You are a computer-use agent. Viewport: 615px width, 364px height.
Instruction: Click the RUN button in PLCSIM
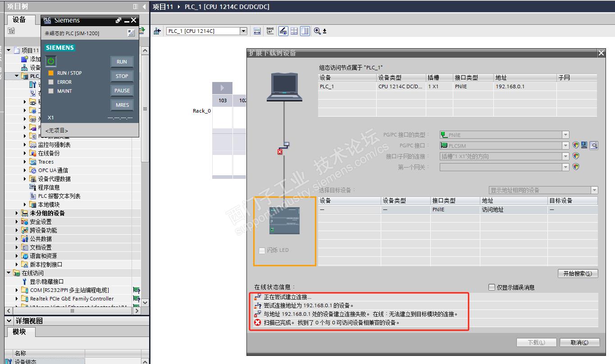(x=122, y=62)
